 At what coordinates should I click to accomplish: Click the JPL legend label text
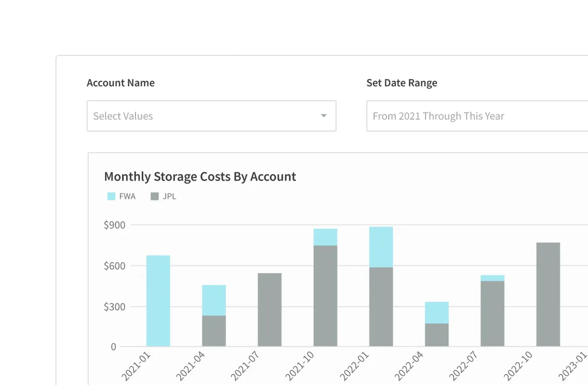tap(169, 196)
